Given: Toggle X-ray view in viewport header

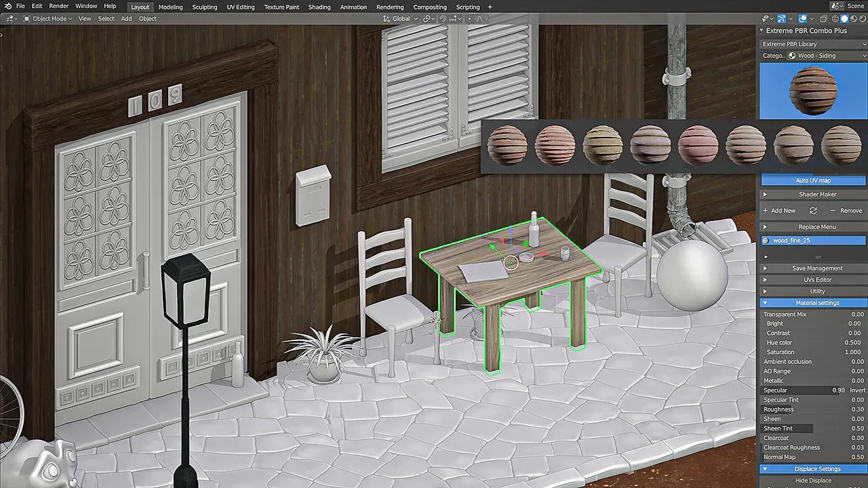Looking at the screenshot, I should (823, 19).
